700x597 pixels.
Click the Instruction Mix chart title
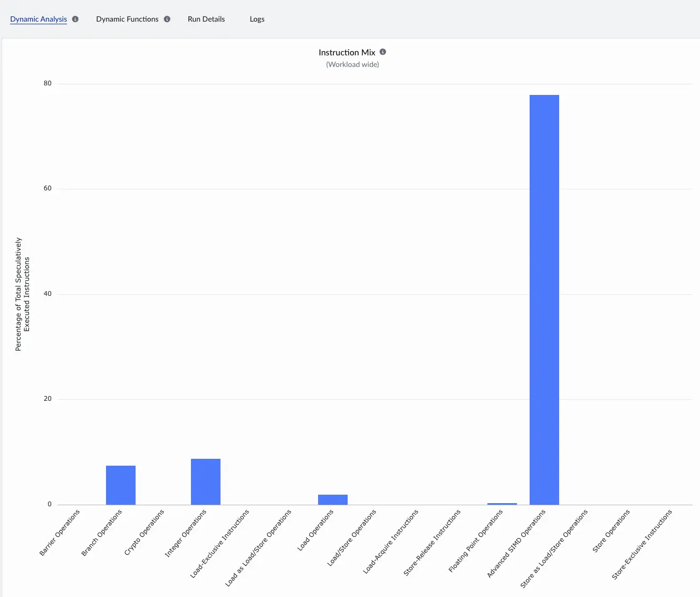tap(347, 52)
